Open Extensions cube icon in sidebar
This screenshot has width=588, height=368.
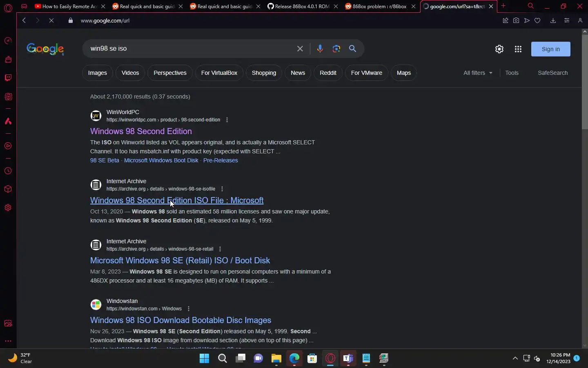[x=8, y=189]
